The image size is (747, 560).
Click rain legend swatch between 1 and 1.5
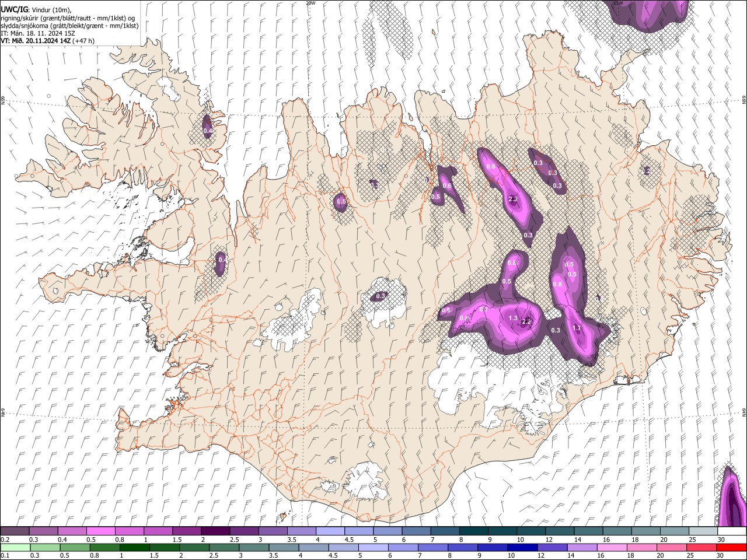point(135,547)
